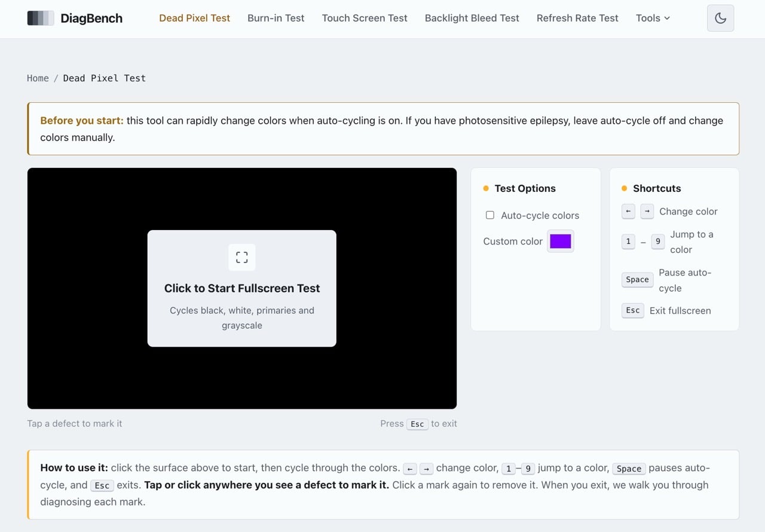Click the Esc key badge in Shortcuts
The width and height of the screenshot is (765, 532).
pos(633,310)
